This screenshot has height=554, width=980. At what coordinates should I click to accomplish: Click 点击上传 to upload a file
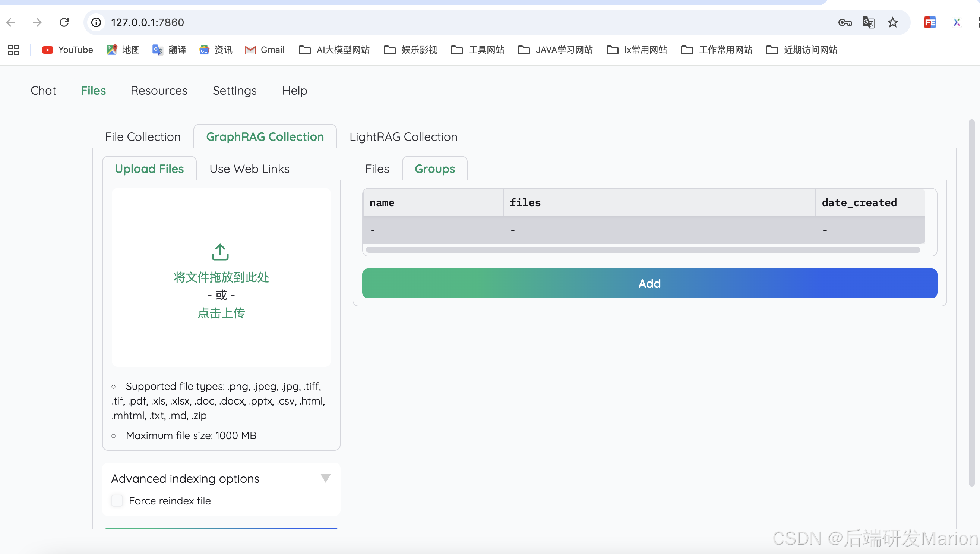pyautogui.click(x=221, y=314)
